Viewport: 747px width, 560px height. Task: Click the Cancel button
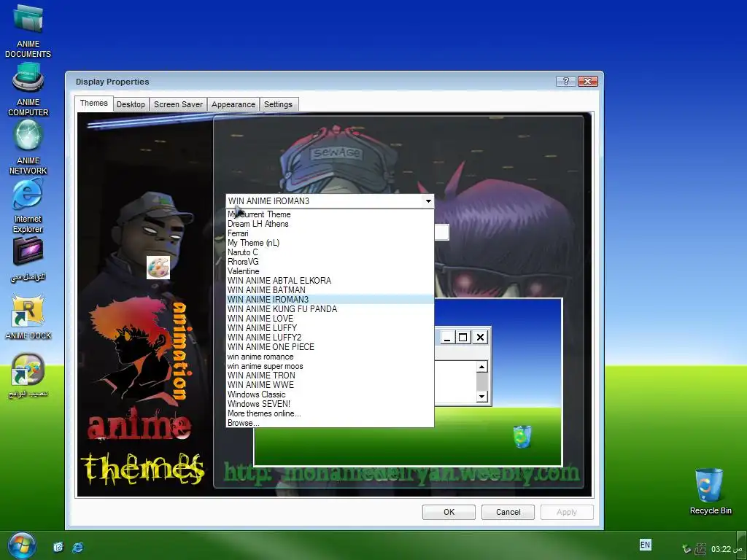[508, 512]
